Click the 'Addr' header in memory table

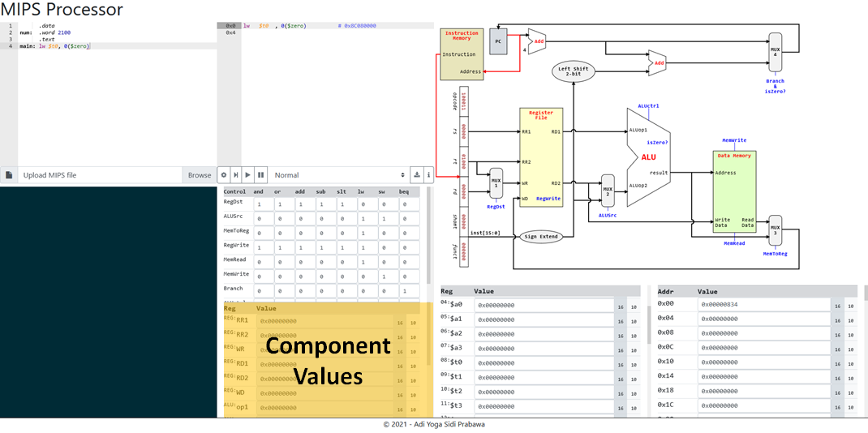[665, 291]
